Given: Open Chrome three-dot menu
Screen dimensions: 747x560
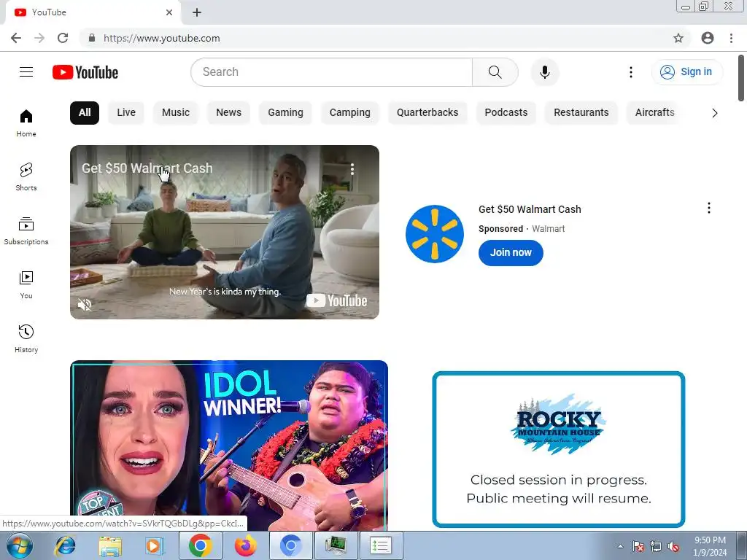Looking at the screenshot, I should pos(731,38).
